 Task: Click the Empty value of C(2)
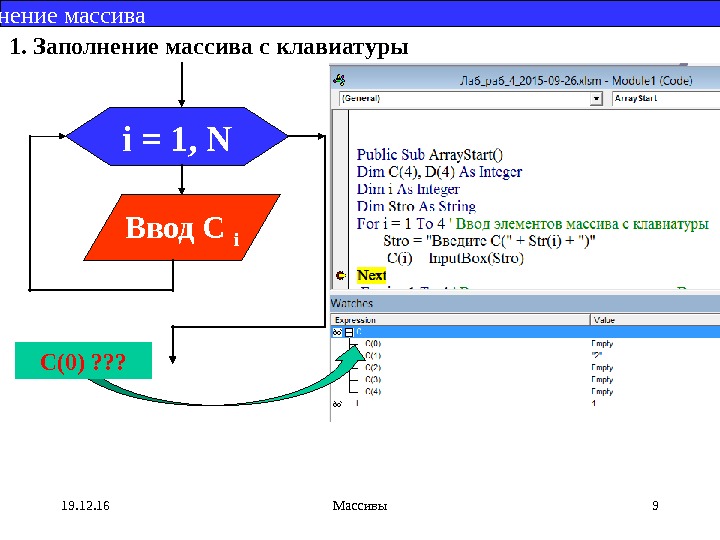[602, 367]
